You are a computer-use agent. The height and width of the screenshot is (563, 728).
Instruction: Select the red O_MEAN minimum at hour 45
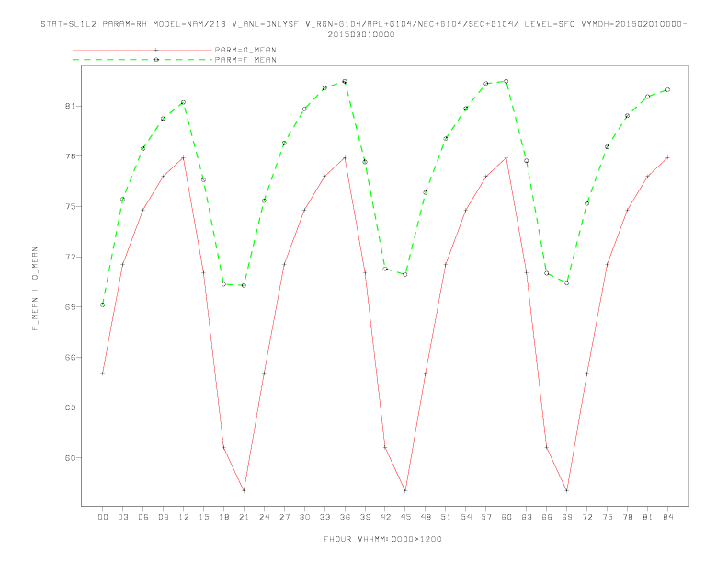405,490
